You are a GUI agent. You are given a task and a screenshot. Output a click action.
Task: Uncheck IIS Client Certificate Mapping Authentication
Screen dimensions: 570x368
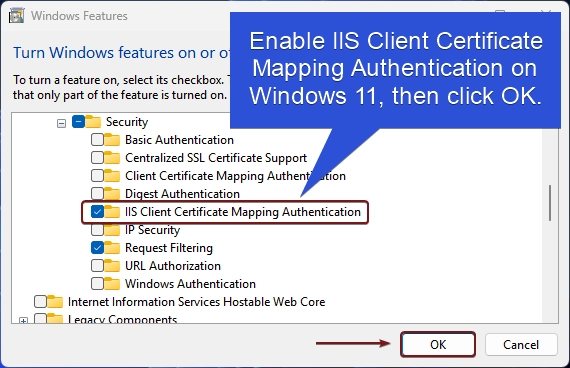click(x=97, y=212)
